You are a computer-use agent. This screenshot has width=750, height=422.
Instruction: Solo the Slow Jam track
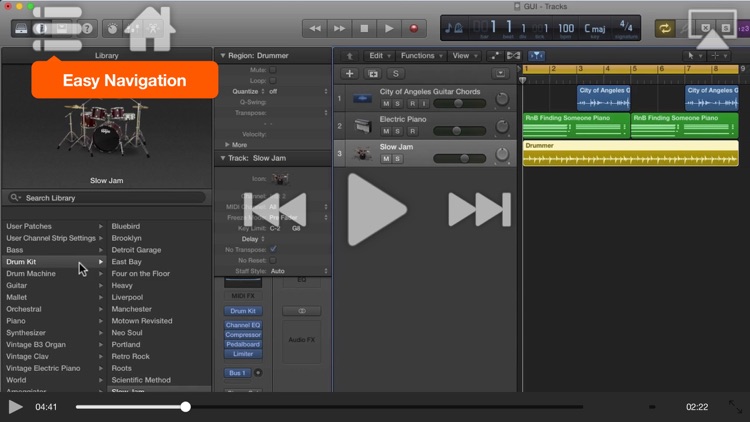tap(397, 159)
